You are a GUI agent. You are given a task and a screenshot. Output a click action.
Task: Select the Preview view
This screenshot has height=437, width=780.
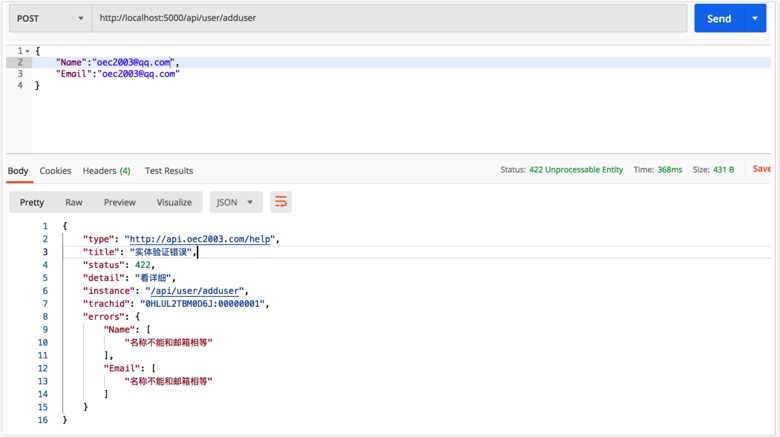point(119,202)
